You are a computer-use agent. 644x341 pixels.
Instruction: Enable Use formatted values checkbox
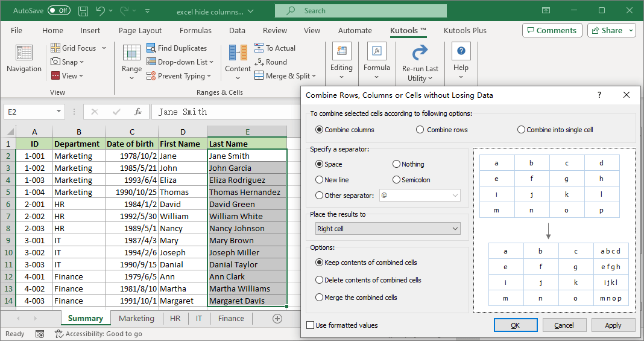(x=311, y=325)
